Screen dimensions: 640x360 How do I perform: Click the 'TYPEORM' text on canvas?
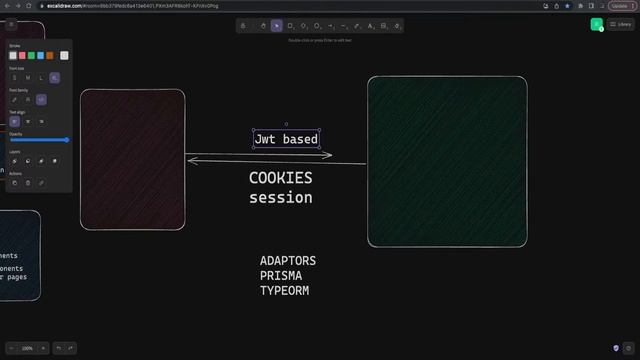pyautogui.click(x=284, y=291)
